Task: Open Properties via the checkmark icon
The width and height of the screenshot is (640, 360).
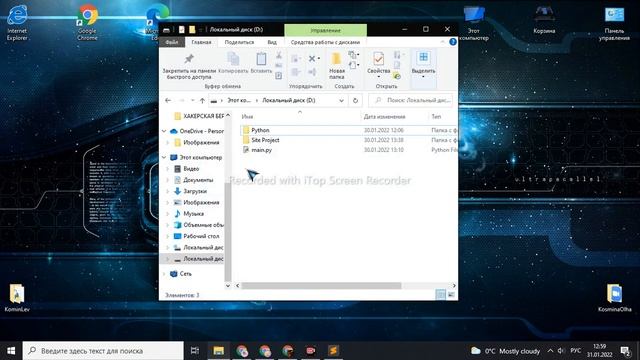Action: pyautogui.click(x=378, y=58)
